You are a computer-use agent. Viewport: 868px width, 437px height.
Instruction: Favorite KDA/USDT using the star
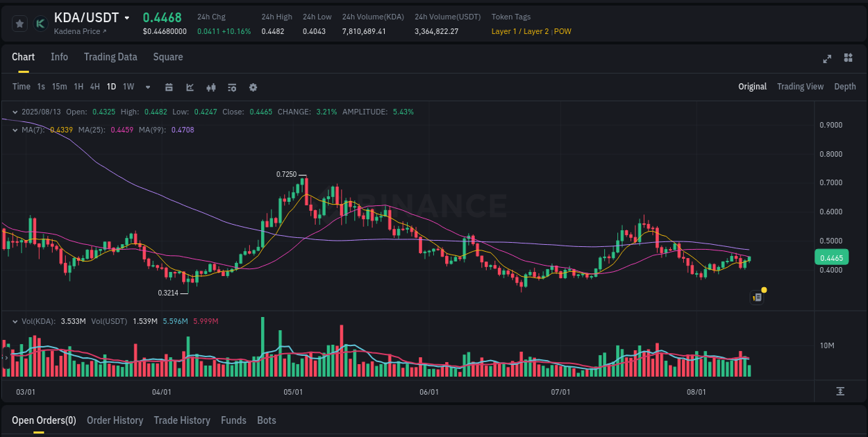[x=19, y=23]
